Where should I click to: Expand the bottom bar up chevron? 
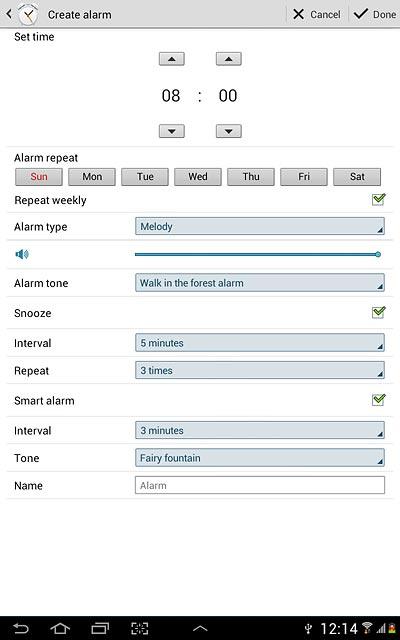(x=200, y=629)
